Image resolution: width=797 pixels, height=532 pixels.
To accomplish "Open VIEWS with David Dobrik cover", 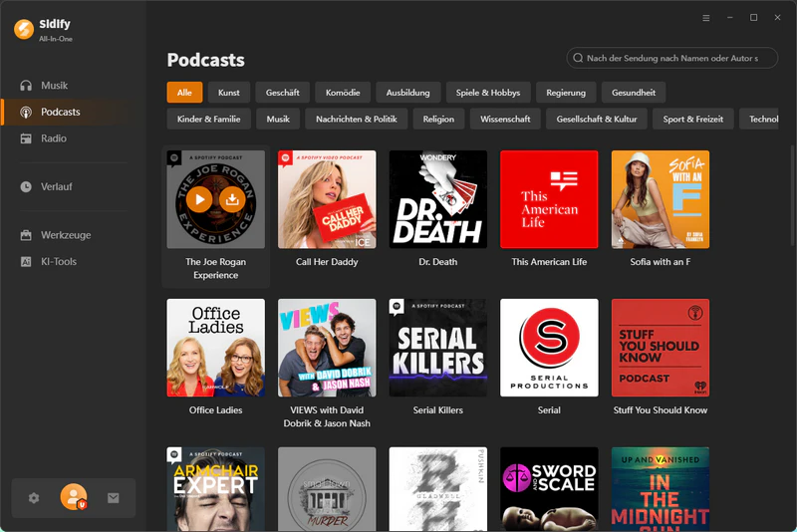I will [x=327, y=348].
